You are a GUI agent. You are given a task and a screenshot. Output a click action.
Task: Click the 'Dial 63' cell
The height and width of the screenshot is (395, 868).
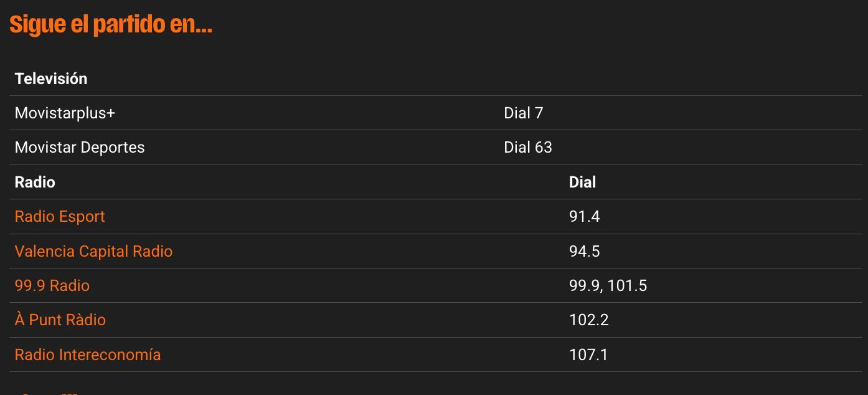pyautogui.click(x=527, y=148)
